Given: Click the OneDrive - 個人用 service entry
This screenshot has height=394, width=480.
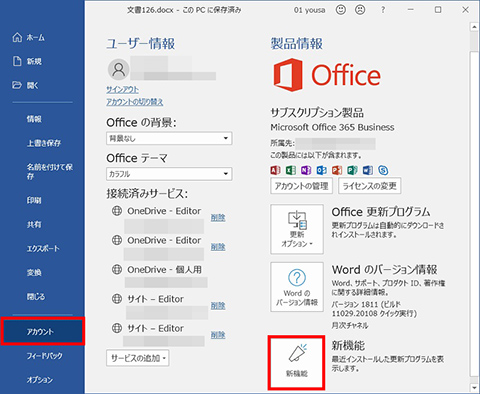Looking at the screenshot, I should pos(164,269).
